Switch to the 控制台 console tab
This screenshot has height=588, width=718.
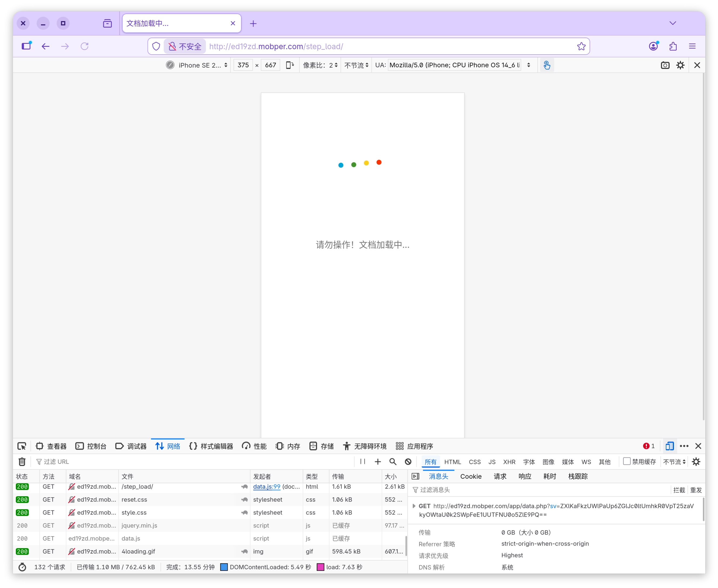[x=91, y=446]
